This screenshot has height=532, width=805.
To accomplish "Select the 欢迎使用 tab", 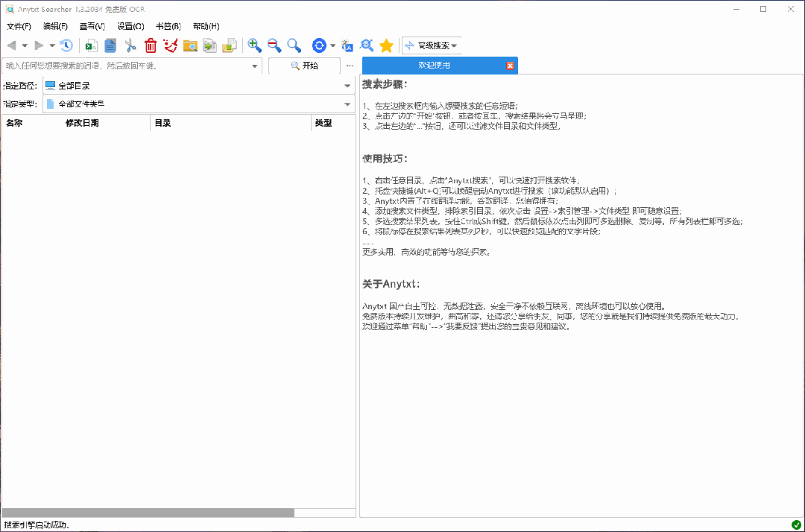I will 434,65.
